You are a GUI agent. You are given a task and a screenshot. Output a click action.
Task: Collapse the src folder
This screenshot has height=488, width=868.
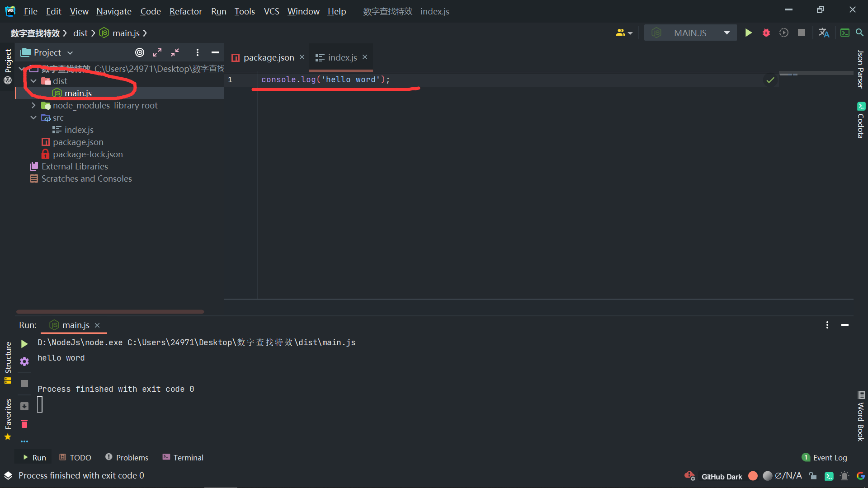33,117
